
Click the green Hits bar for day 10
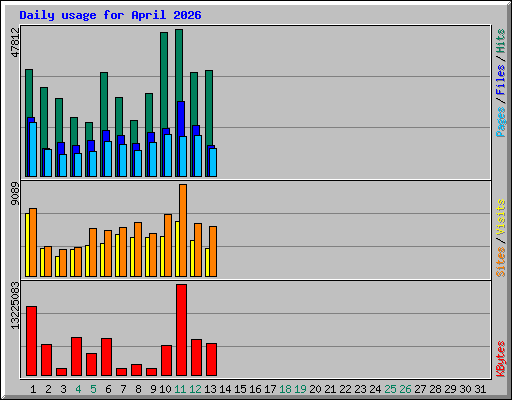click(x=164, y=80)
